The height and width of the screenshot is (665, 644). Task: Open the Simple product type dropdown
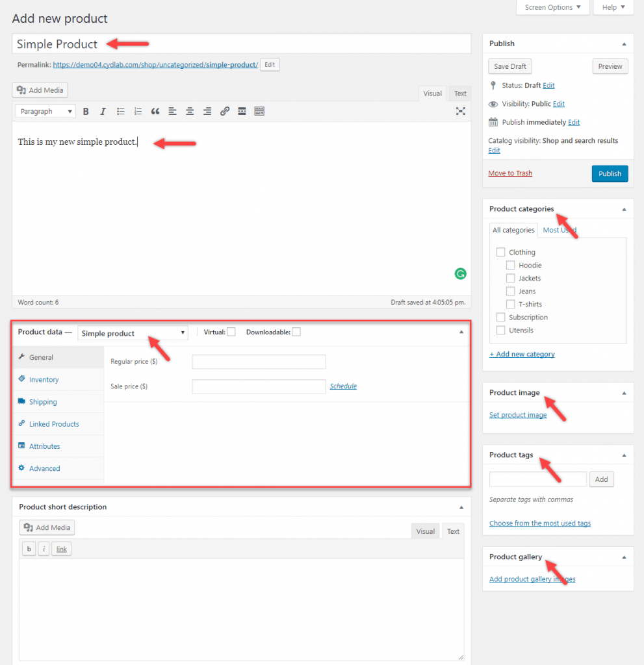pos(133,333)
